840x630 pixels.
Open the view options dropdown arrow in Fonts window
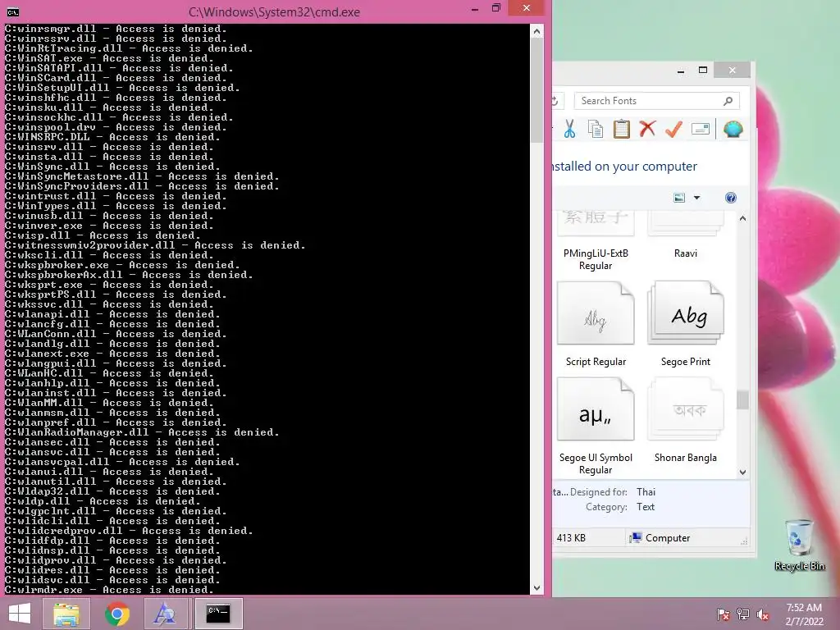tap(697, 198)
